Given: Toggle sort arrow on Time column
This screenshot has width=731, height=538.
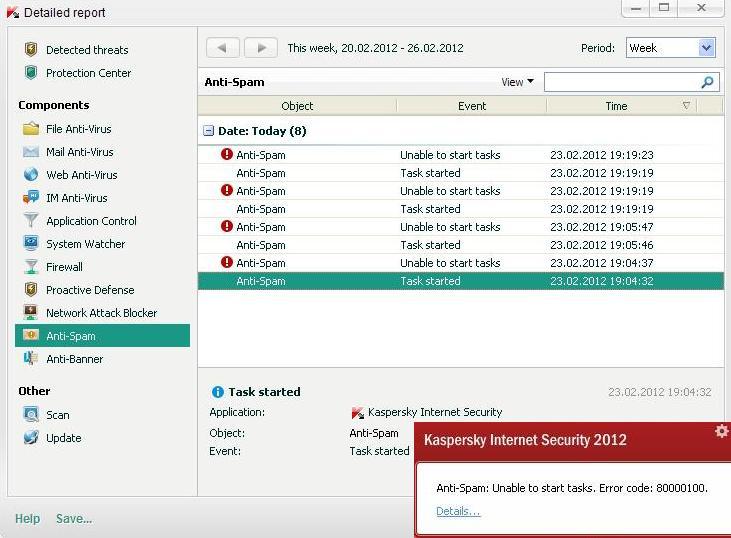Looking at the screenshot, I should (686, 106).
